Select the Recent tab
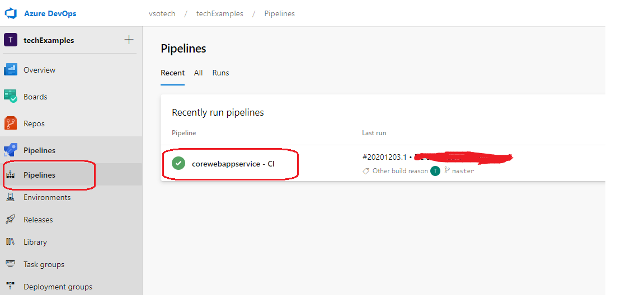Viewport: 644px width, 295px height. pos(172,73)
